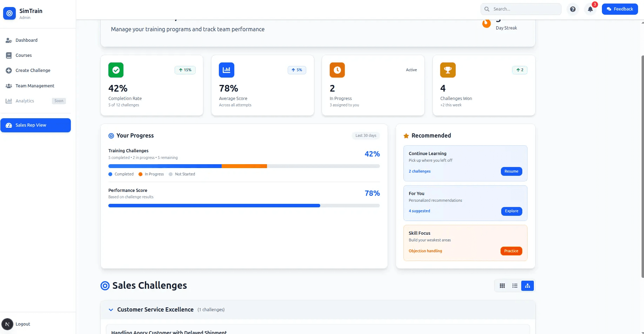Click the Performance Score progress bar
This screenshot has width=644, height=334.
244,205
